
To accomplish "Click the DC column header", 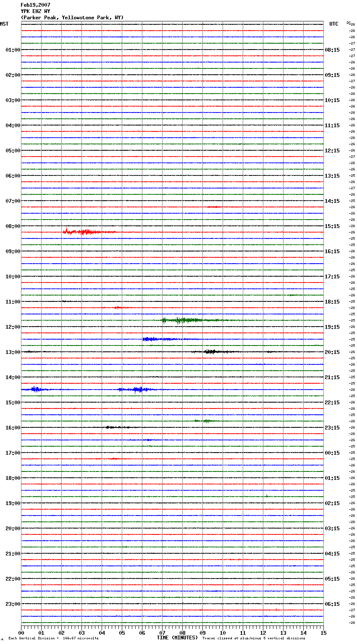I will point(349,23).
